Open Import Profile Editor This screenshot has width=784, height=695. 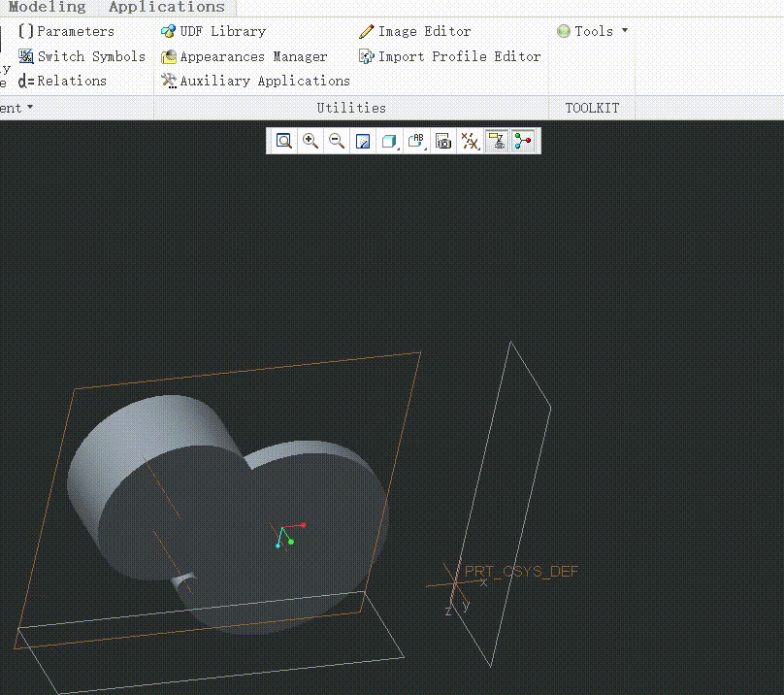460,56
